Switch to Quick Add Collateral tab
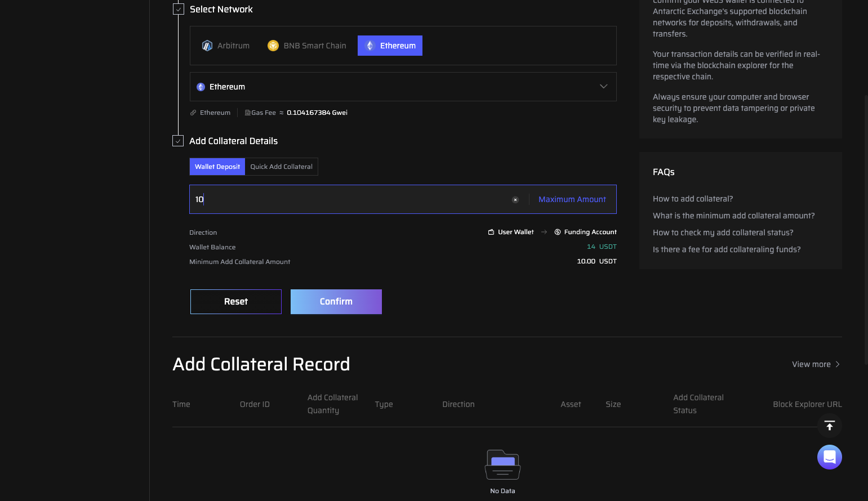Viewport: 868px width, 501px height. [x=282, y=167]
